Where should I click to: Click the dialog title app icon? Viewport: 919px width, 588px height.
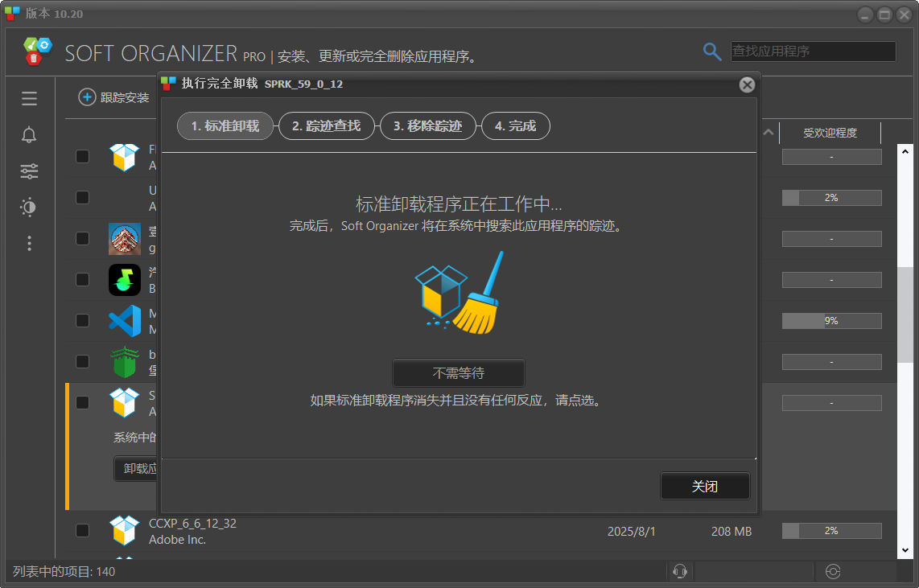pyautogui.click(x=169, y=84)
